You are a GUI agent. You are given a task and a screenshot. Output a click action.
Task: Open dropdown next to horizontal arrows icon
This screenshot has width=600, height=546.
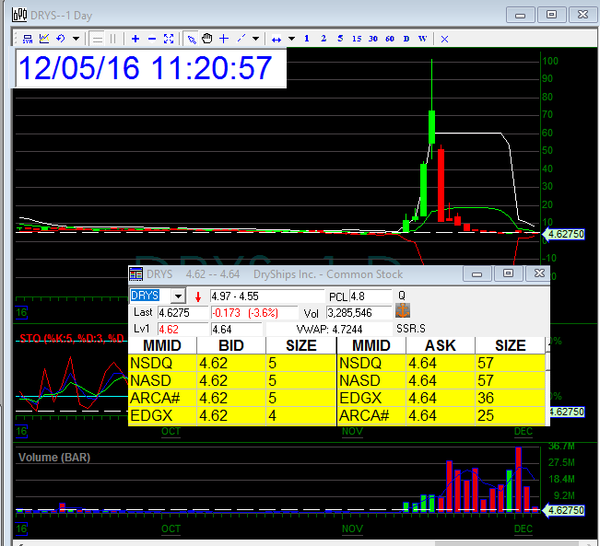(291, 38)
